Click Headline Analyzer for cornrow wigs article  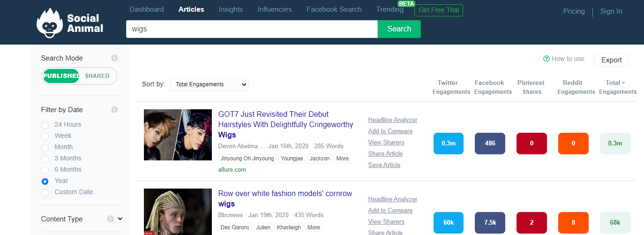[393, 199]
